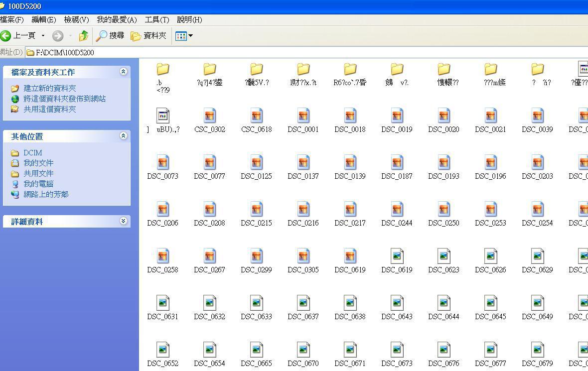Viewport: 588px width, 371px height.
Task: Open the 我的電腦 link
Action: point(38,184)
